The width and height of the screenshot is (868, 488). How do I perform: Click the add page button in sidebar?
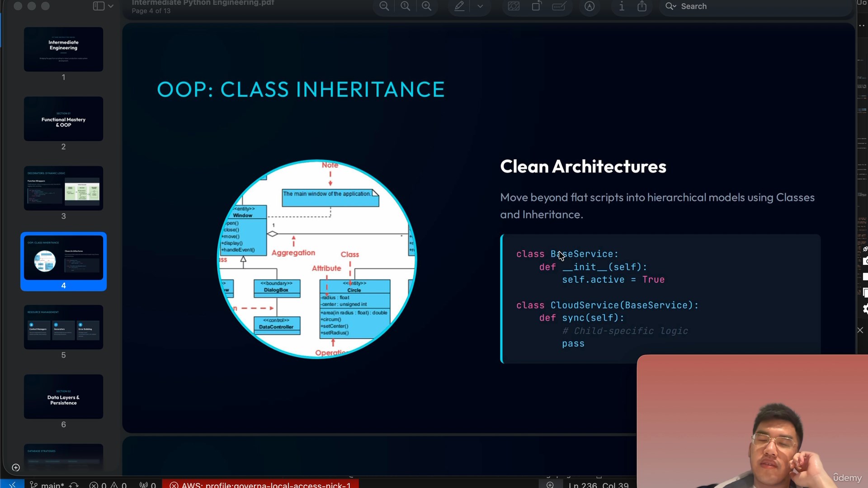[16, 467]
